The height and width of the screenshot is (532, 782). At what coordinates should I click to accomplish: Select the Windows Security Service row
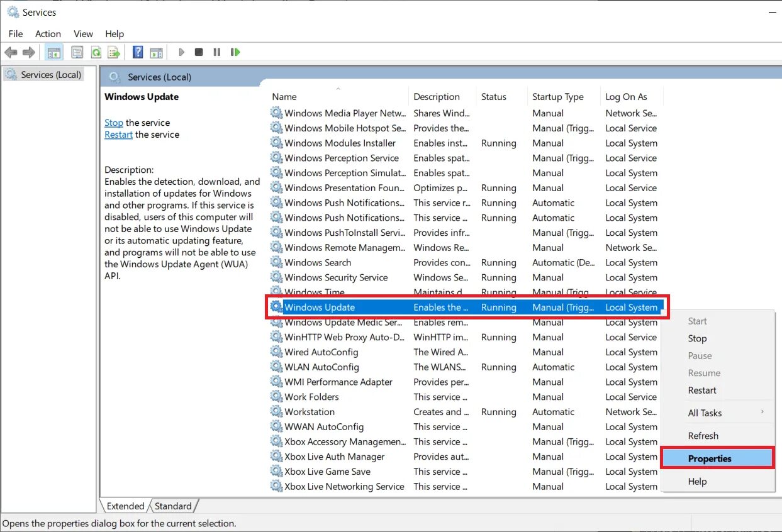tap(466, 277)
